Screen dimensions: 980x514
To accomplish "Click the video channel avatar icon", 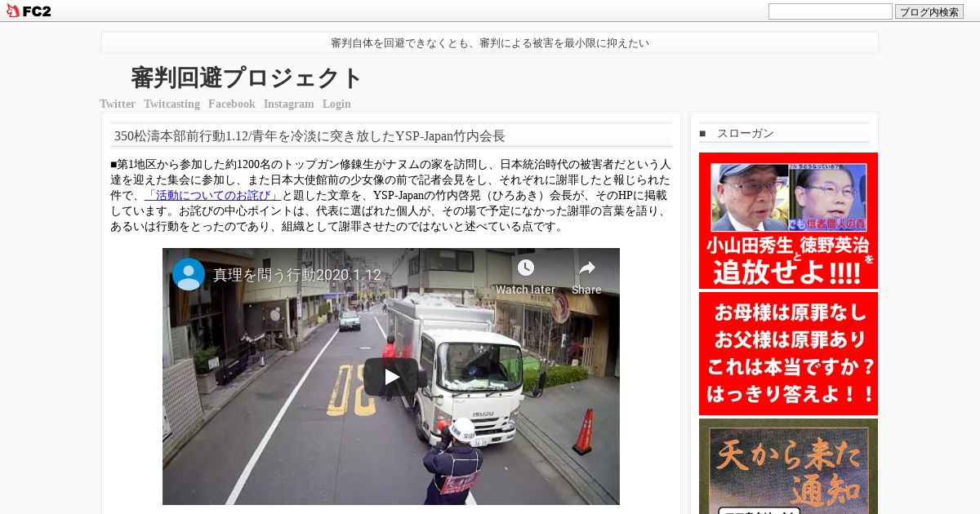I will pyautogui.click(x=189, y=274).
